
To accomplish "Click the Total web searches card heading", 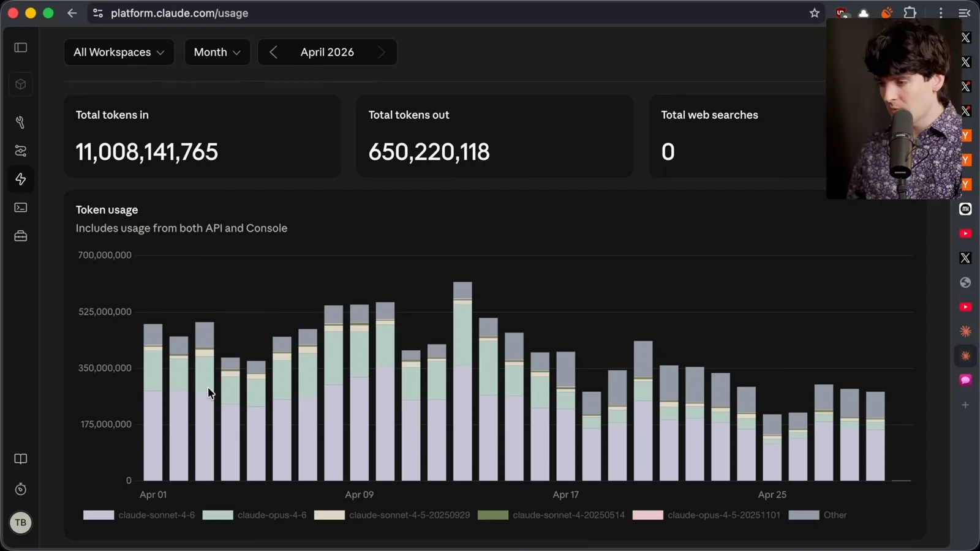I will click(709, 115).
